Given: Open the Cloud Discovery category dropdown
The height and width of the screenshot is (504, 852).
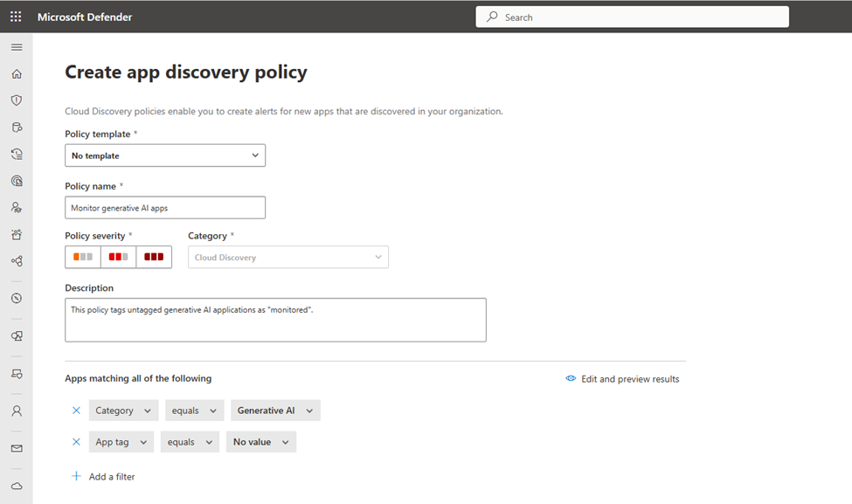Looking at the screenshot, I should coord(288,257).
